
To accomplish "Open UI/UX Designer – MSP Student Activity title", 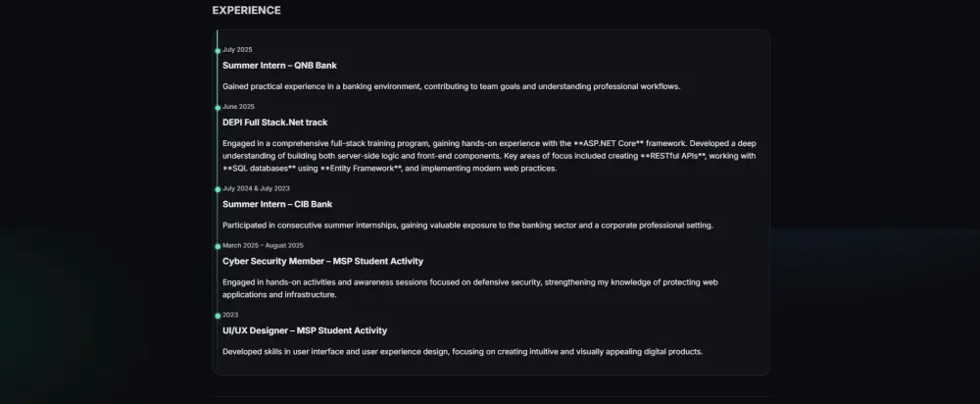I will [x=305, y=330].
